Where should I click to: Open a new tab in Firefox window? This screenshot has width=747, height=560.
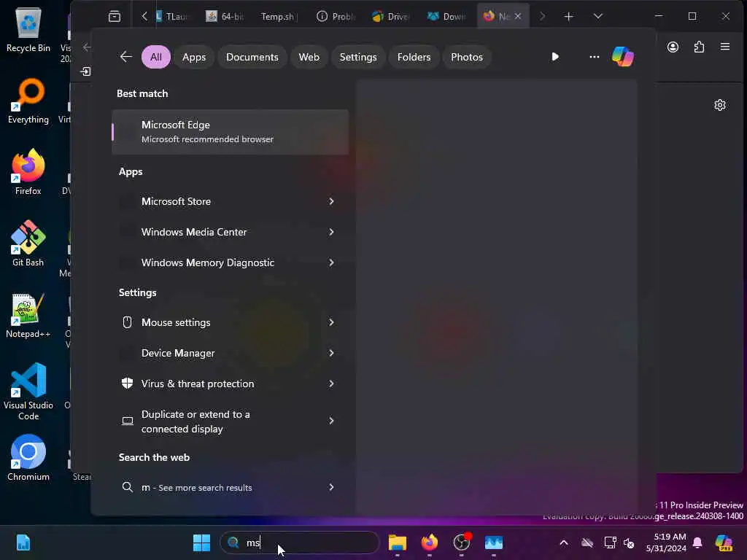point(568,17)
